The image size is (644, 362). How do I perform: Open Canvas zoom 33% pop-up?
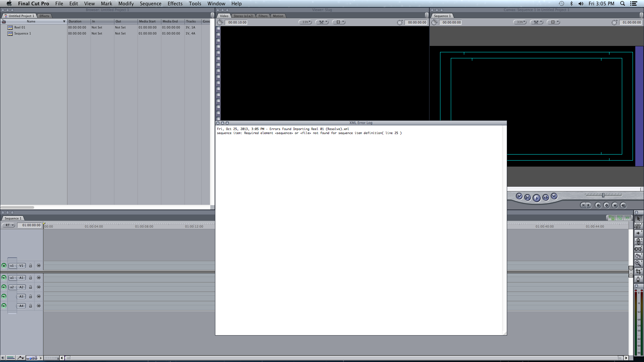click(x=520, y=22)
